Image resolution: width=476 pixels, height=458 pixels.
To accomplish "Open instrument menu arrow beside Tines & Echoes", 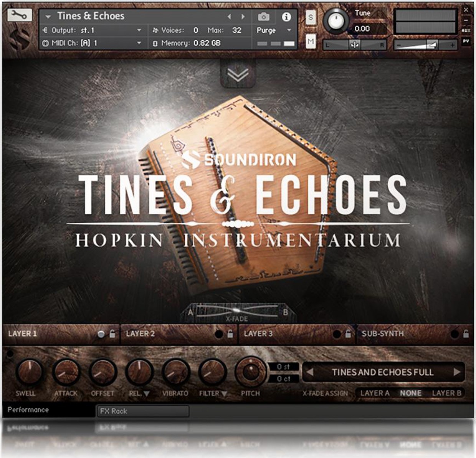I will [x=48, y=17].
